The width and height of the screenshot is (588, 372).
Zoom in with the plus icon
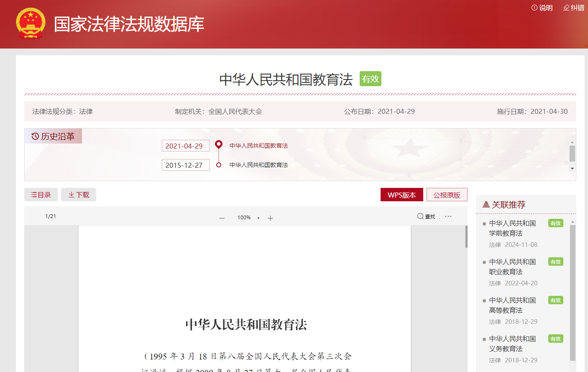coord(270,218)
